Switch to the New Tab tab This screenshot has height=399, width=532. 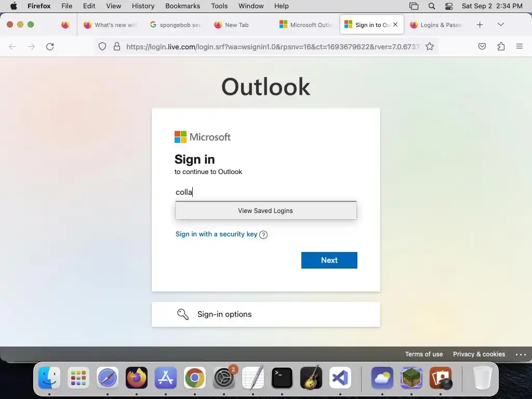[x=241, y=25]
